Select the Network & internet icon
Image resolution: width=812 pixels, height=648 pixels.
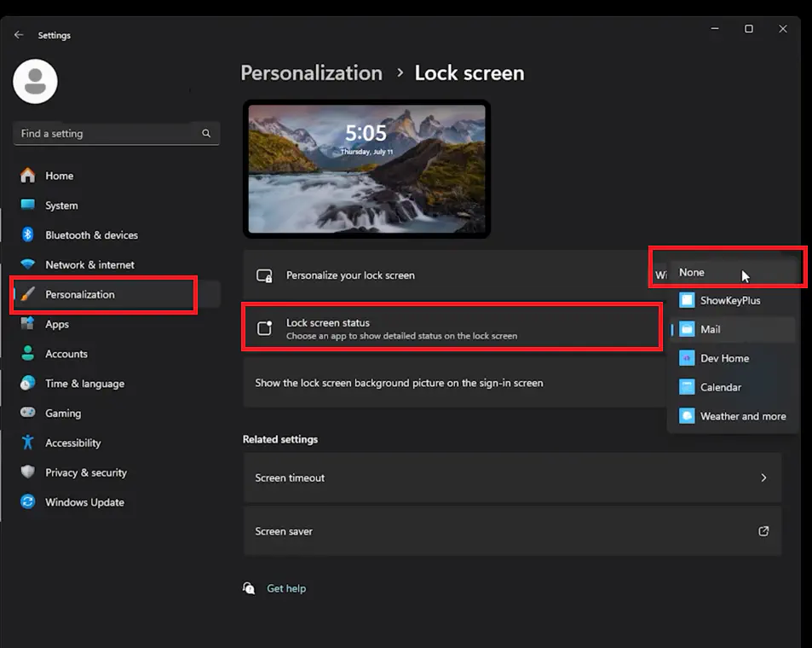28,265
